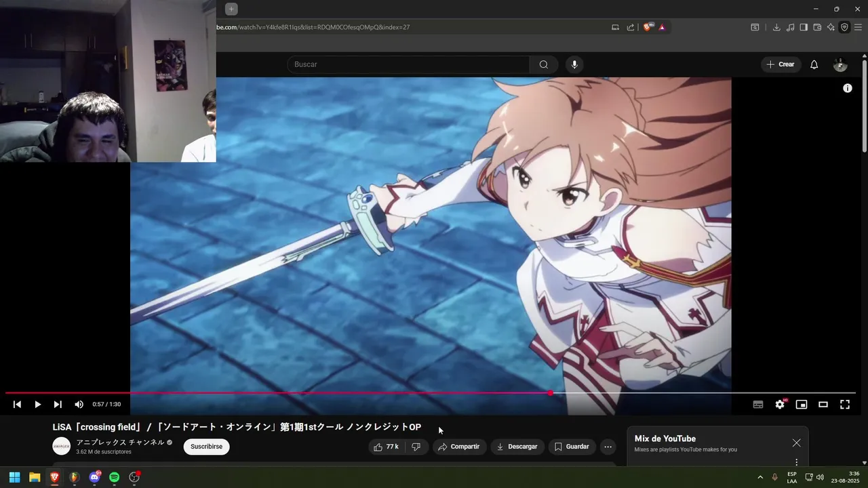Viewport: 868px width, 488px height.
Task: Click the system tray microphone icon
Action: 775,477
